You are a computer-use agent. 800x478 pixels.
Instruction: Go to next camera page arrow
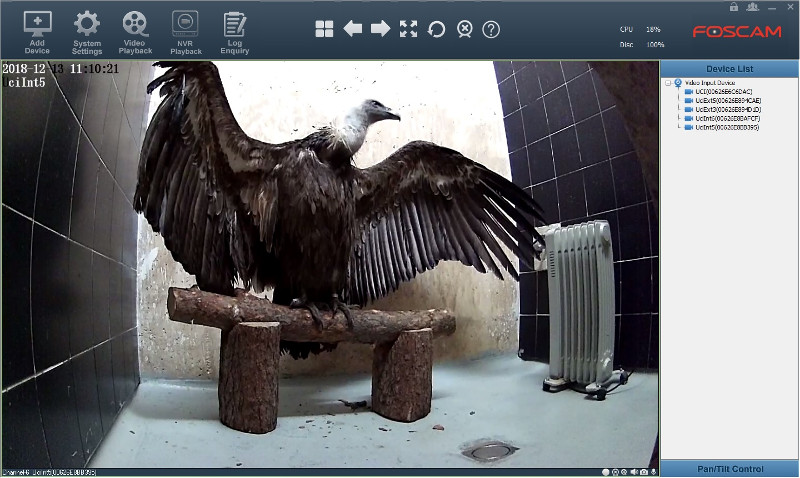point(380,29)
